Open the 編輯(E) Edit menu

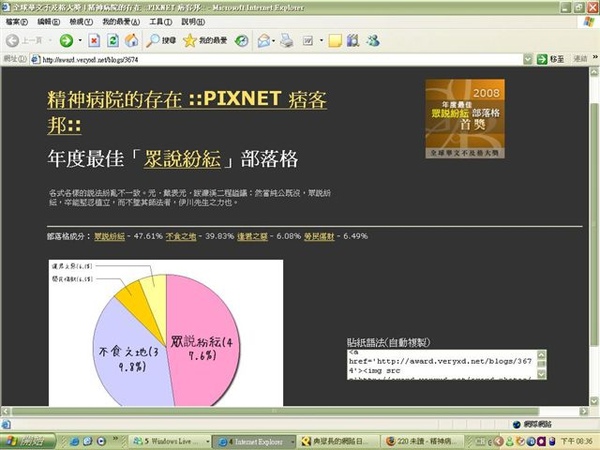(x=49, y=22)
